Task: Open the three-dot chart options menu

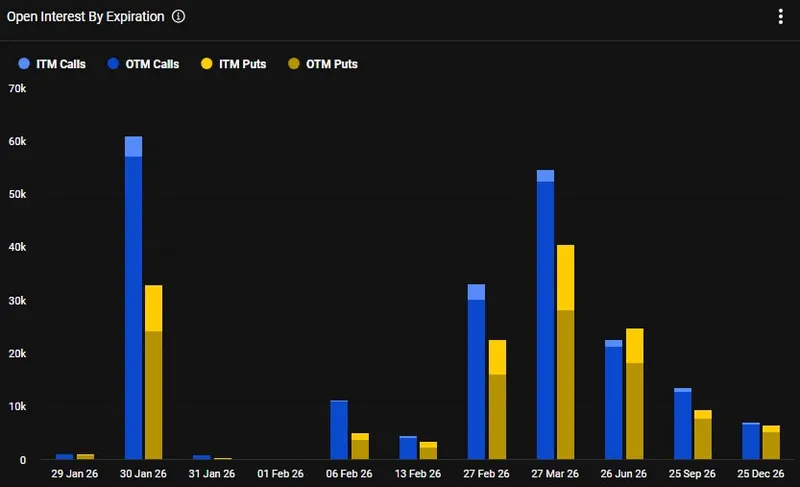Action: 780,17
